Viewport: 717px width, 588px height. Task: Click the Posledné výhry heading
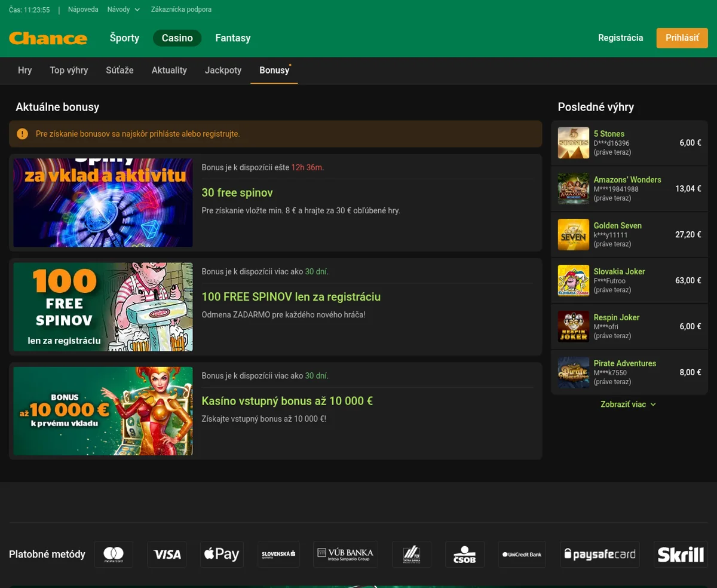tap(596, 108)
